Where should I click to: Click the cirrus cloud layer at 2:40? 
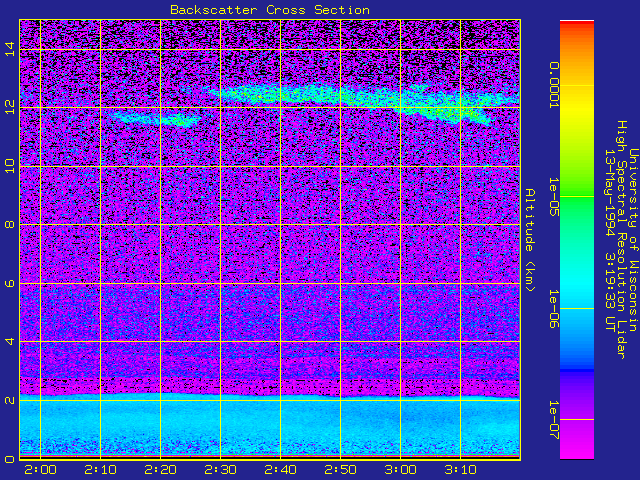(x=280, y=95)
